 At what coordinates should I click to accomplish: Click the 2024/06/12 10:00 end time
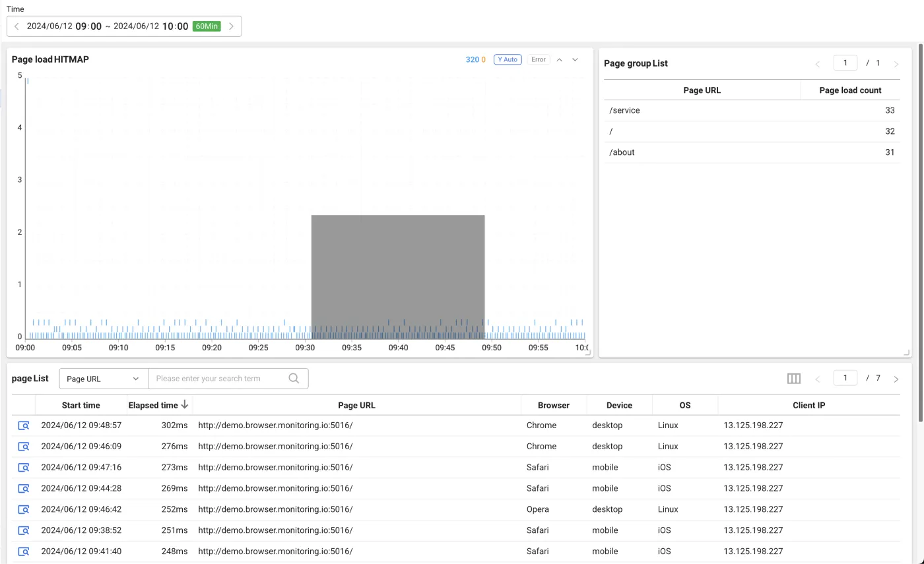coord(151,26)
